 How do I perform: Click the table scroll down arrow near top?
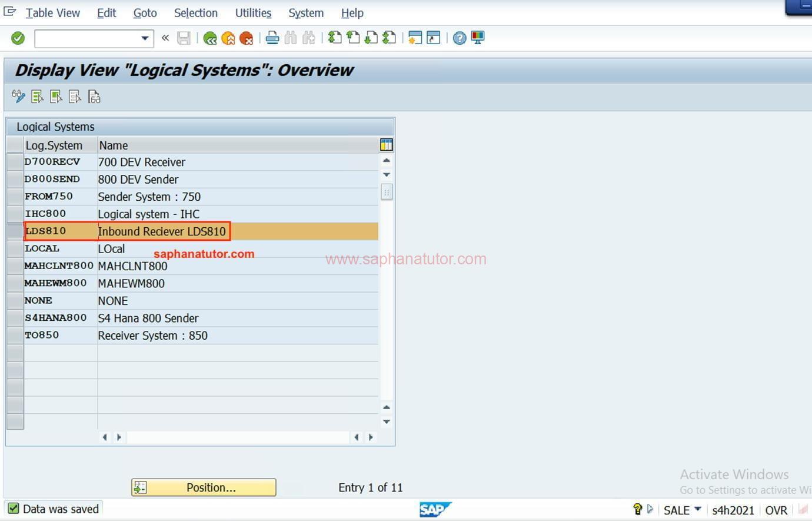387,175
